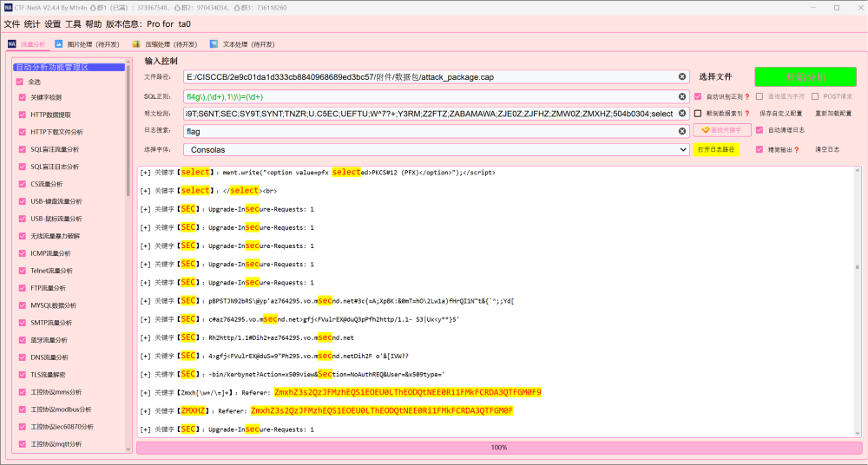Click the 查找关键字 button

point(722,130)
